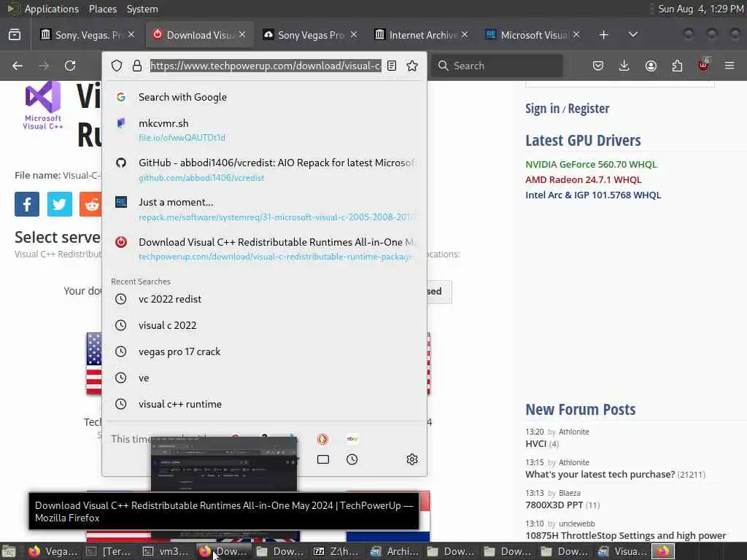Screen dimensions: 747x560
Task: Share page on Reddit
Action: (90, 204)
